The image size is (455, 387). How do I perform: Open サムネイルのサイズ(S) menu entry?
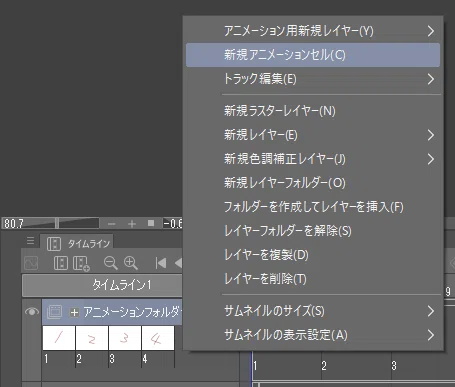313,311
